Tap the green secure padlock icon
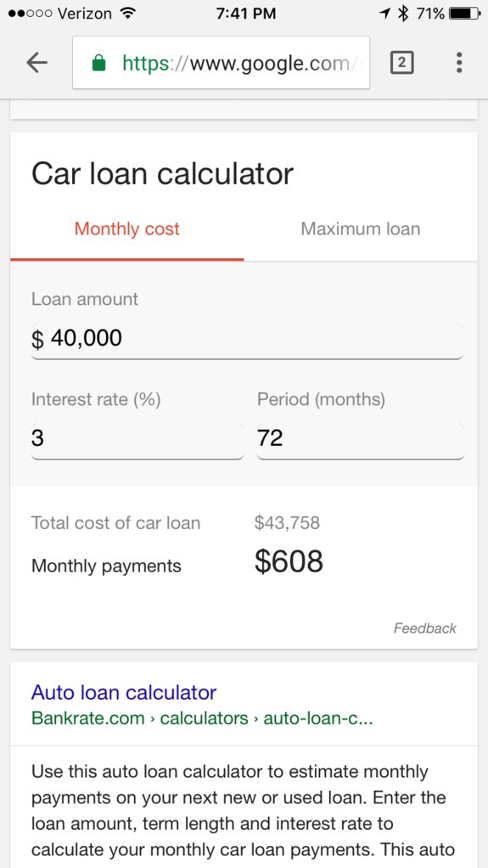The height and width of the screenshot is (868, 488). pos(98,63)
